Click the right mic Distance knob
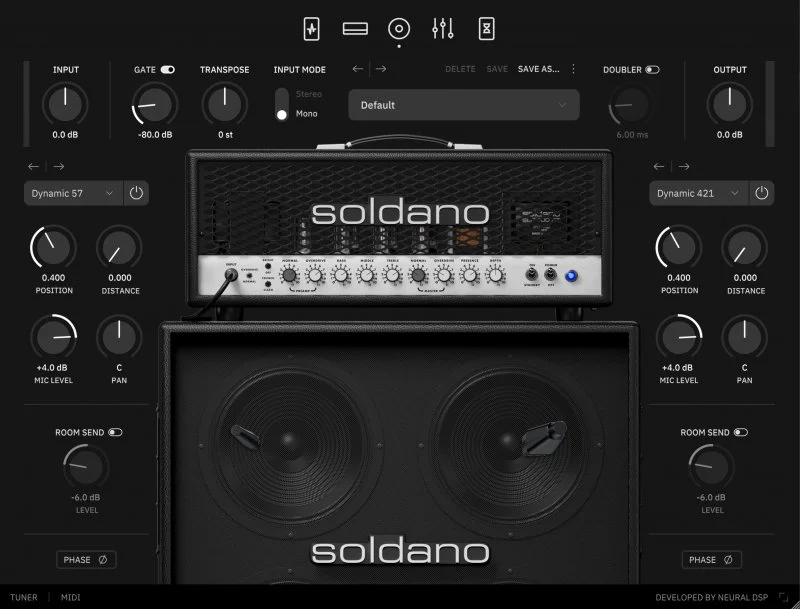 point(745,247)
